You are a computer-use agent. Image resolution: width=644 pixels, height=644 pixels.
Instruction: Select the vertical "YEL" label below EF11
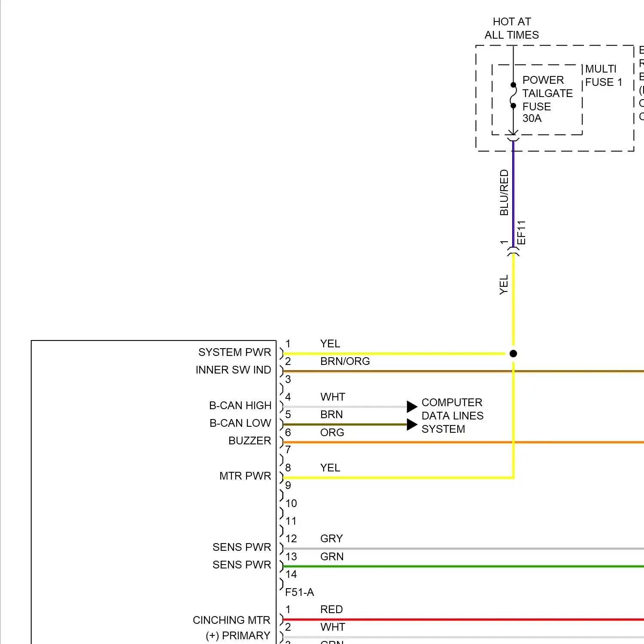[504, 285]
